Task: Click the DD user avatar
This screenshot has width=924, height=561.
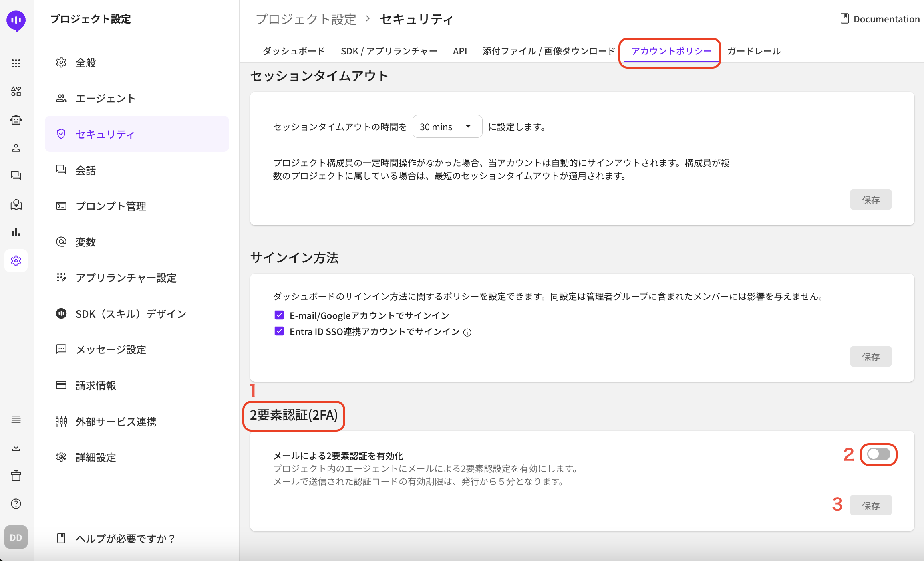Action: [16, 537]
